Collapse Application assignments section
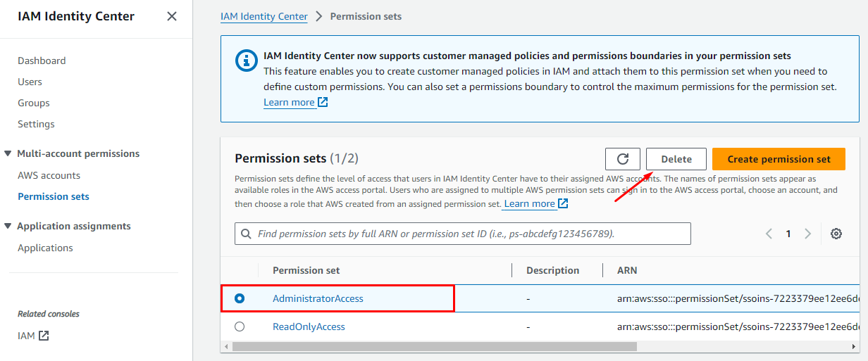The width and height of the screenshot is (868, 361). [8, 226]
